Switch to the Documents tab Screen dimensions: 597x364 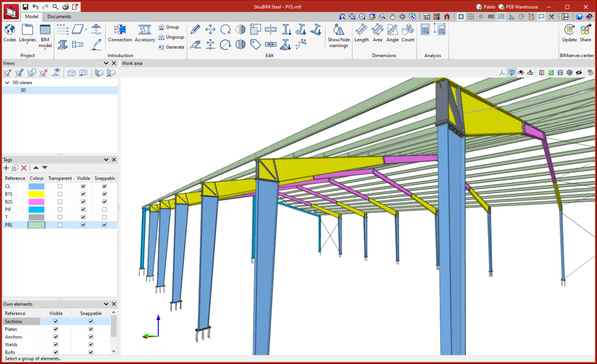point(59,17)
